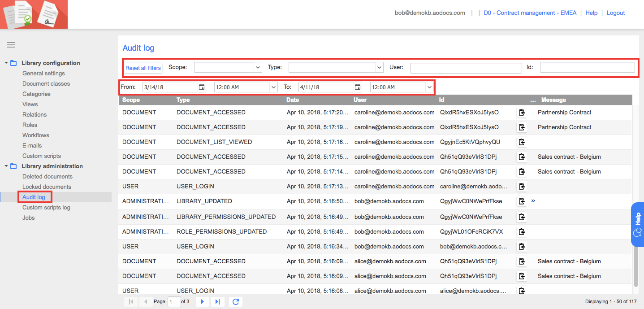The image size is (644, 309).
Task: Open E-mails settings
Action: (x=32, y=146)
